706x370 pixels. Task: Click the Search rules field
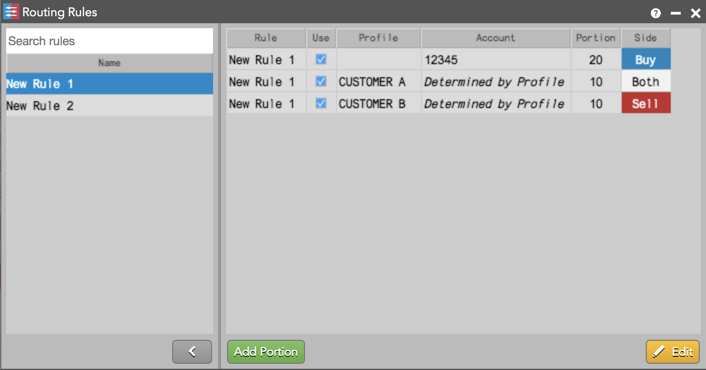[x=109, y=41]
